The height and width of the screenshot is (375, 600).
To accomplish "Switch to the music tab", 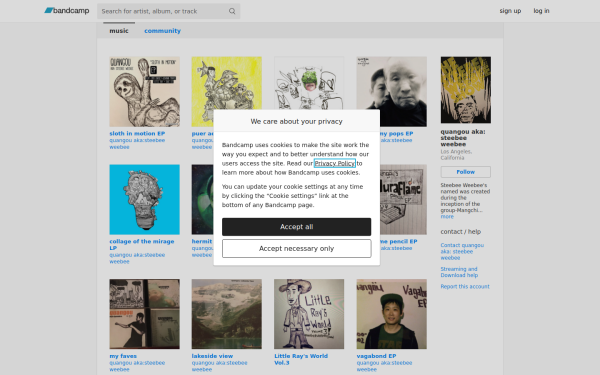I will (x=119, y=31).
